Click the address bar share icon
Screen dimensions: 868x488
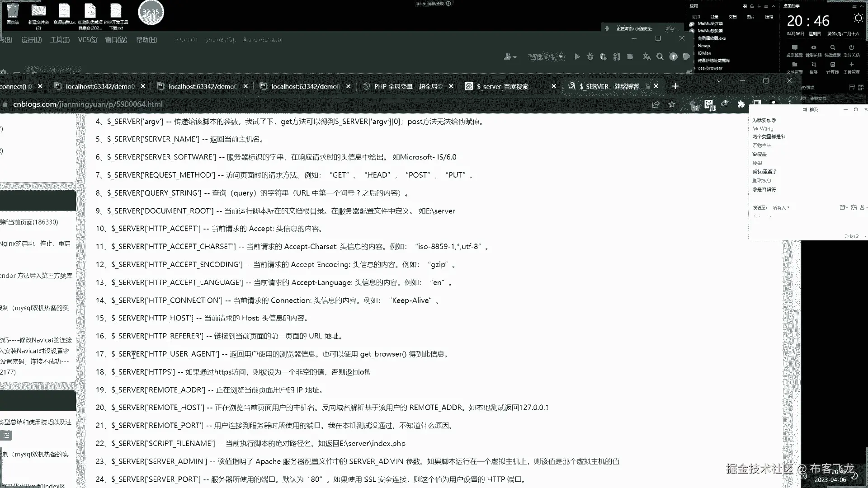[656, 104]
